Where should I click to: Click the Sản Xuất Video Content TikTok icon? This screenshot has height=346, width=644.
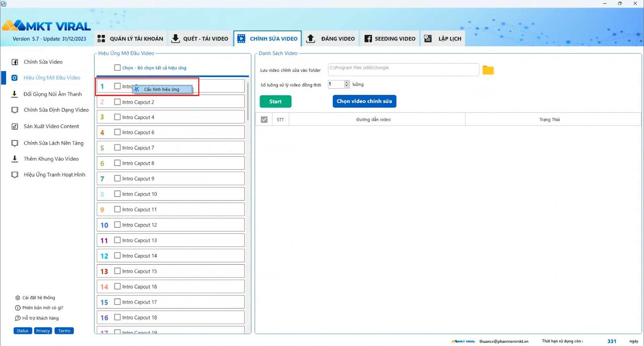tap(15, 126)
